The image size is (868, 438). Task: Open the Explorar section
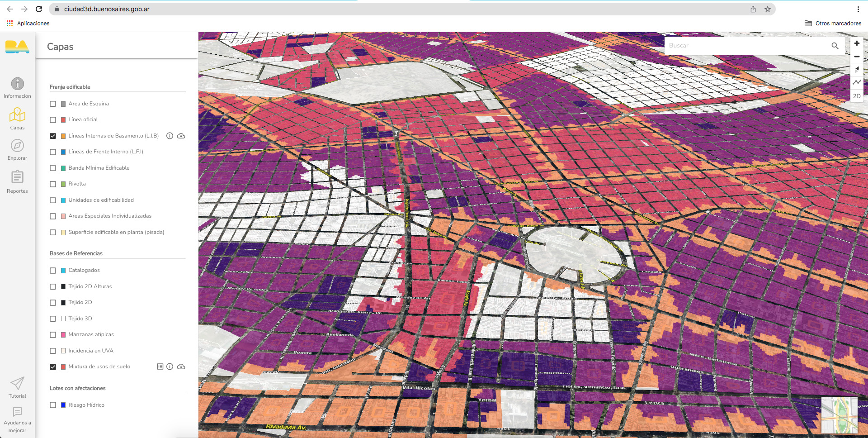17,149
